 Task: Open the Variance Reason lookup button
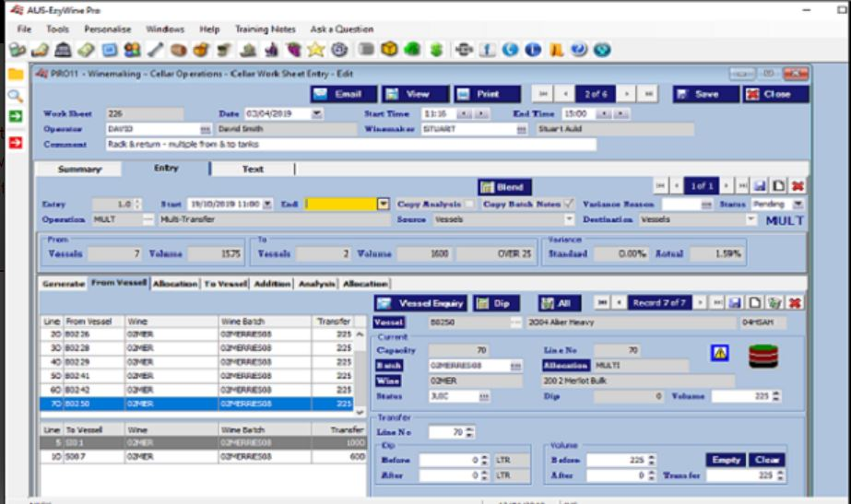[x=706, y=204]
